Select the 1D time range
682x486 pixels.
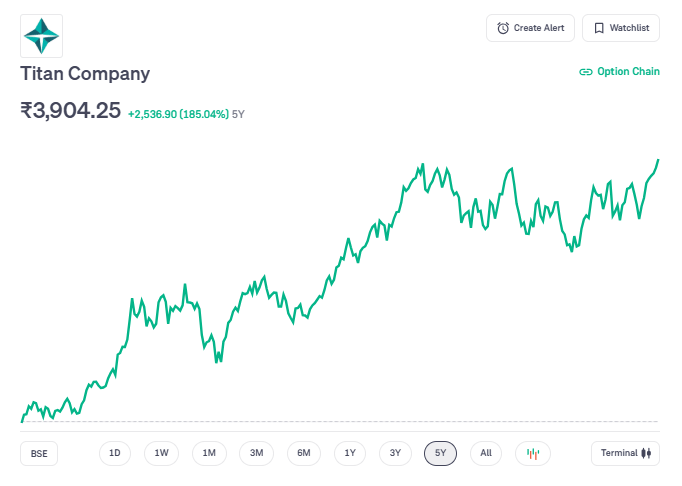pyautogui.click(x=115, y=453)
